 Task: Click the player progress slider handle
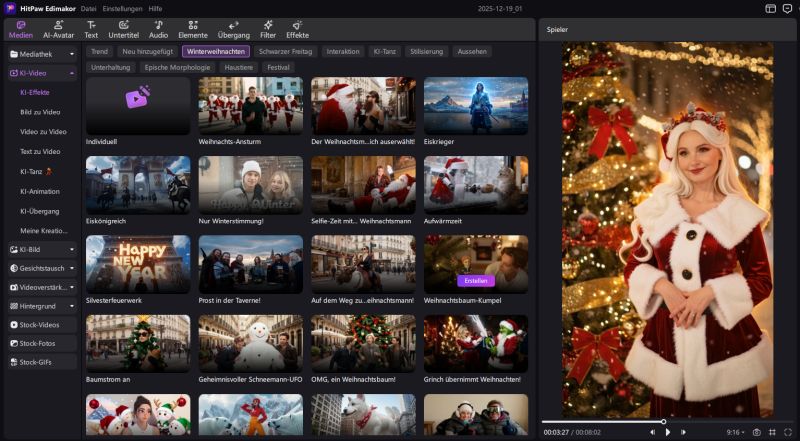click(663, 421)
